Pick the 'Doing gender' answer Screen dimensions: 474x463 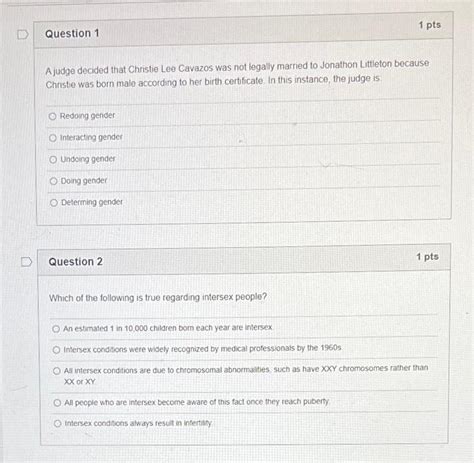(53, 181)
